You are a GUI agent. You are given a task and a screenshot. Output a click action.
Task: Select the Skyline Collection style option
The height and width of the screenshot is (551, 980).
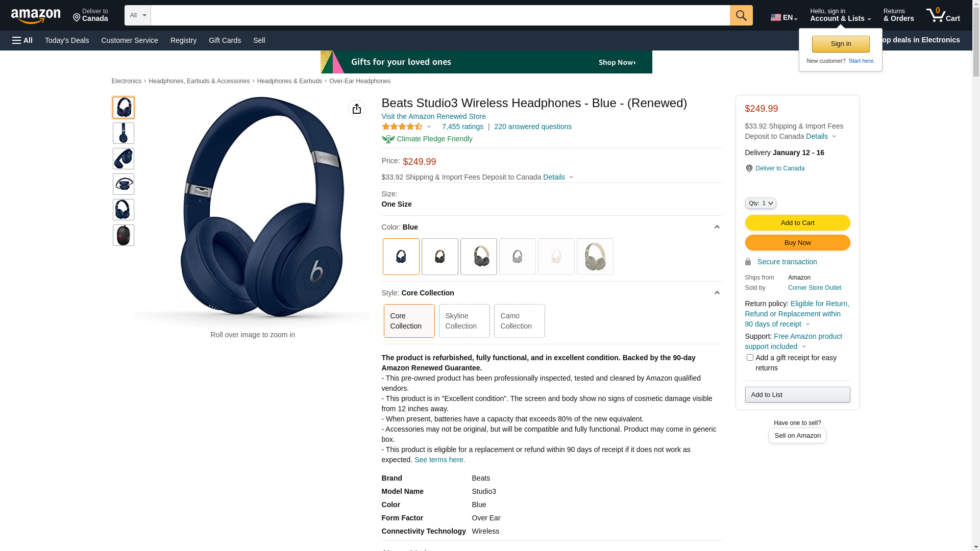464,321
